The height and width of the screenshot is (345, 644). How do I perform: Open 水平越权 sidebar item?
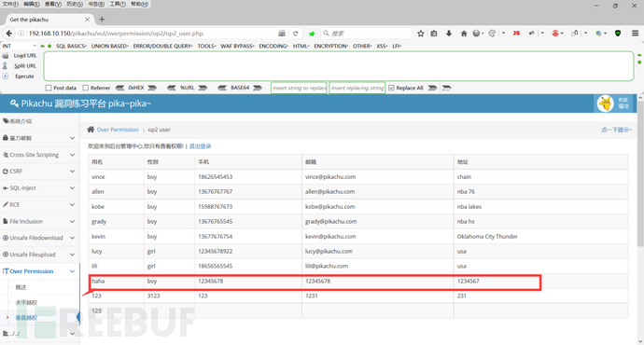pyautogui.click(x=26, y=302)
